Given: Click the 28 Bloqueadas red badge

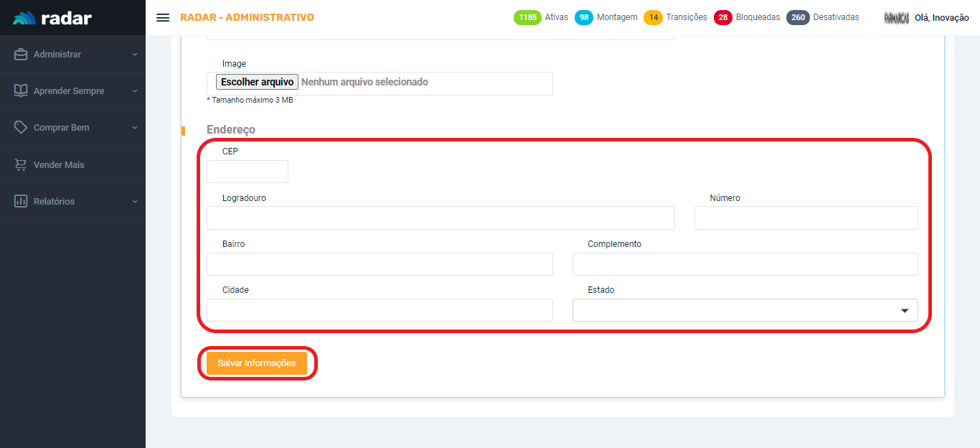Looking at the screenshot, I should tap(722, 17).
